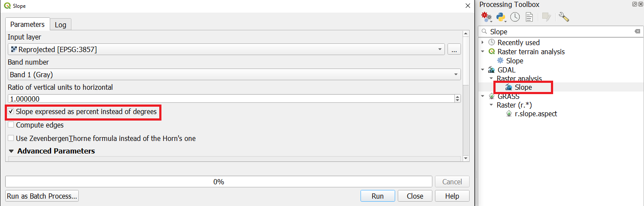Click Run as Batch Process button
Viewport: 644px width, 206px height.
point(42,196)
